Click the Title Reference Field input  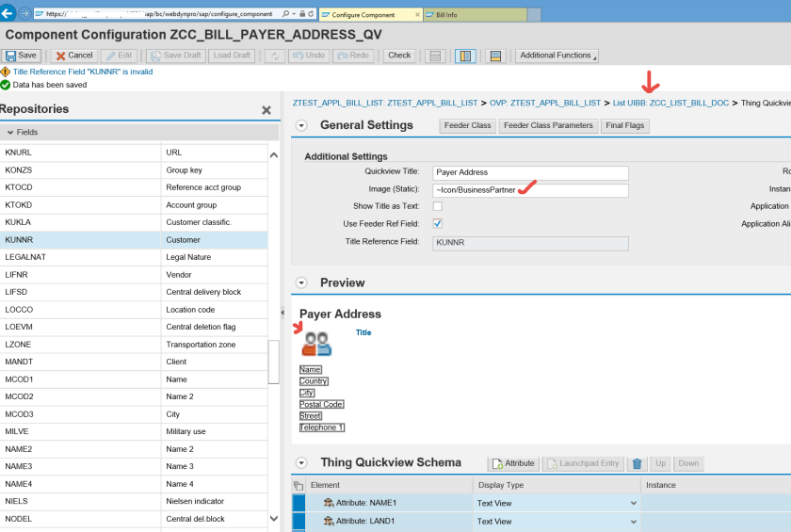[x=530, y=243]
